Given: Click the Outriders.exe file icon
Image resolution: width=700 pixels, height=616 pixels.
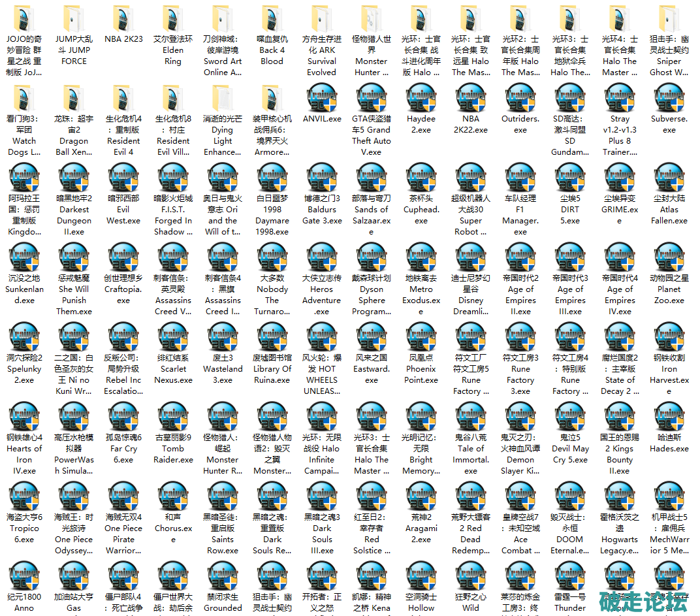Looking at the screenshot, I should coord(520,99).
